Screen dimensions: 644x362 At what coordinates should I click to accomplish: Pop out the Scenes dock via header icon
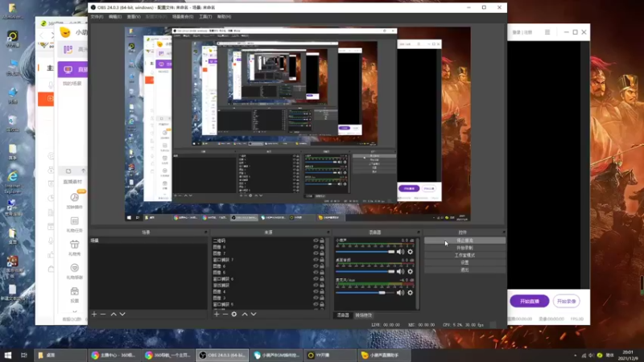coord(206,232)
